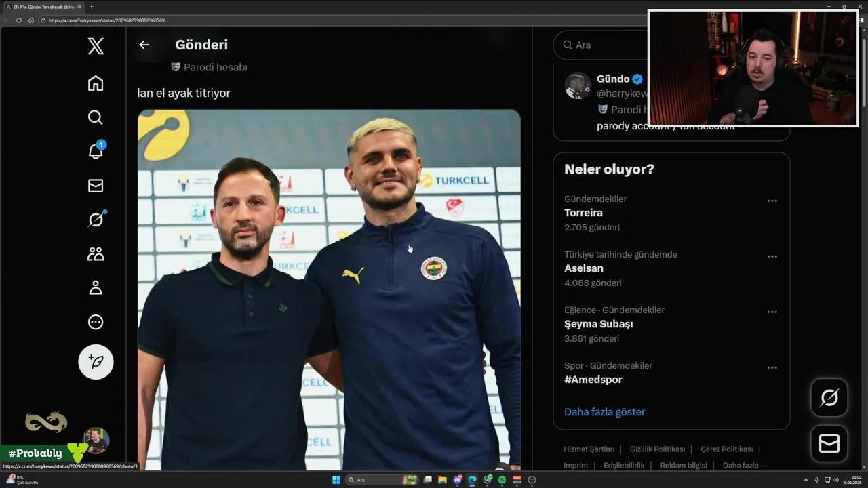The width and height of the screenshot is (868, 488).
Task: Open options for Aselsan trend
Action: [772, 256]
